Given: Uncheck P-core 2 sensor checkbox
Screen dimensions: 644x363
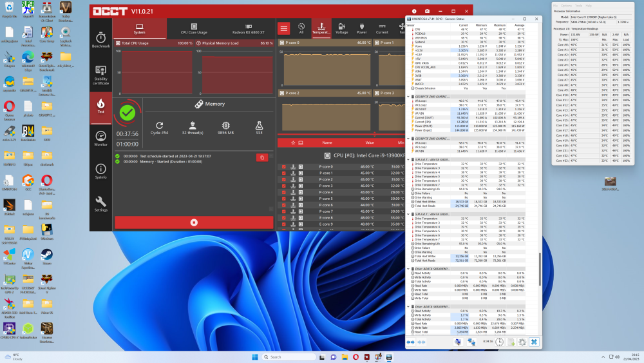Looking at the screenshot, I should tap(284, 180).
